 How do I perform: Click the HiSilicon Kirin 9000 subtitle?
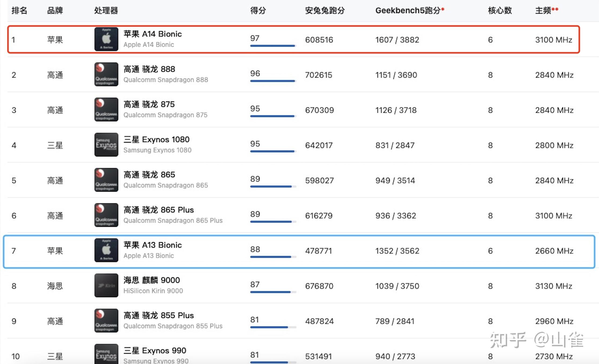(153, 291)
